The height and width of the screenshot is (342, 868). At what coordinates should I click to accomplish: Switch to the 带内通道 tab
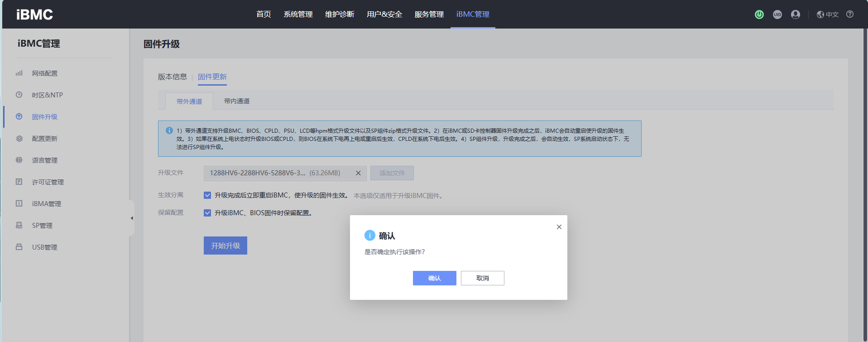(x=237, y=101)
